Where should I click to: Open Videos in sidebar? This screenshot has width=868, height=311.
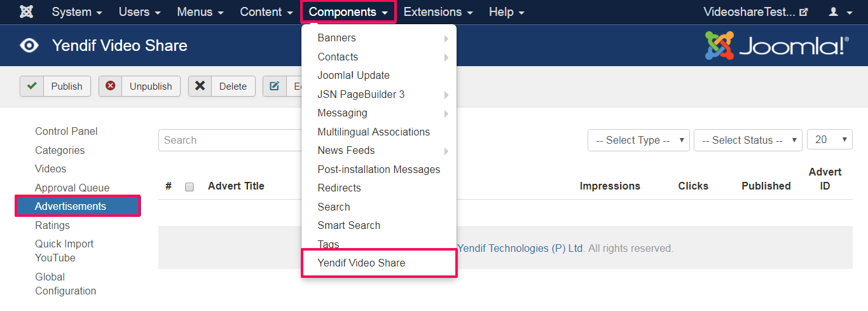tap(50, 169)
